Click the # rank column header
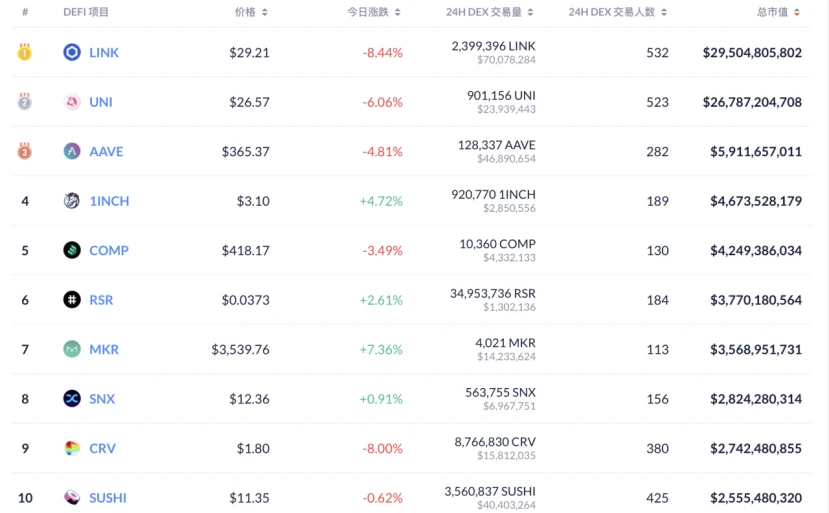Screen dimensions: 829x513 click(x=25, y=12)
